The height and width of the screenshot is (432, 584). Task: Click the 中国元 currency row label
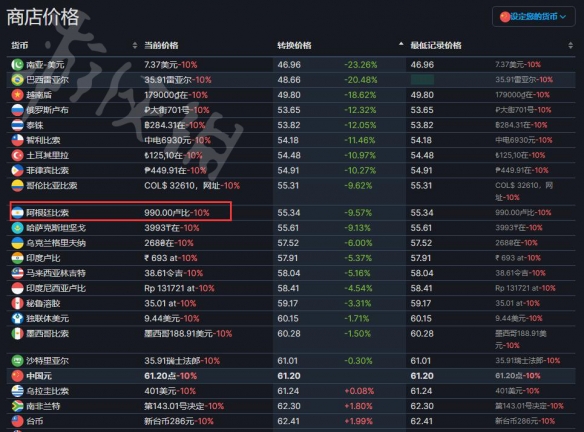[x=39, y=376]
